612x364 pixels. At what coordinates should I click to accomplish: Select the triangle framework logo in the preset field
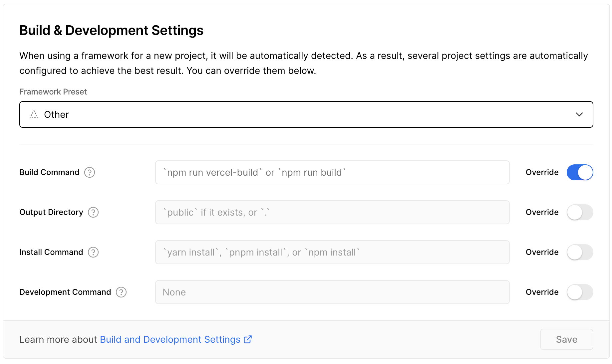click(33, 114)
